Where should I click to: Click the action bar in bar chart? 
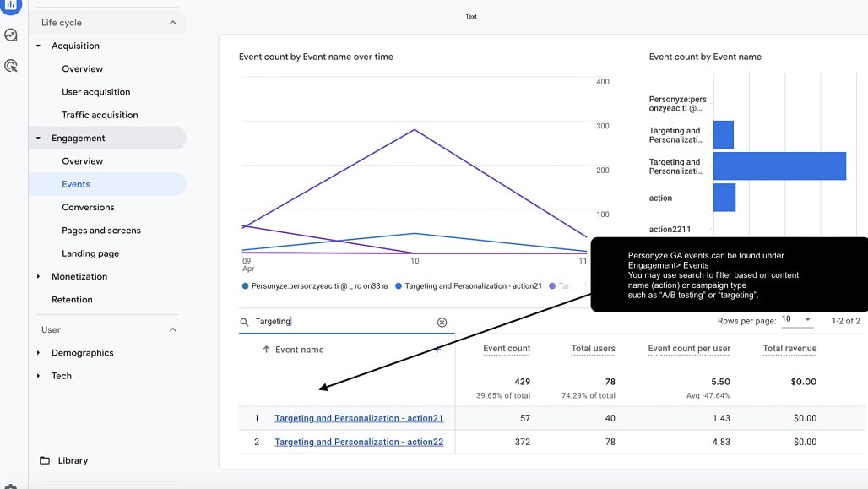(x=724, y=197)
